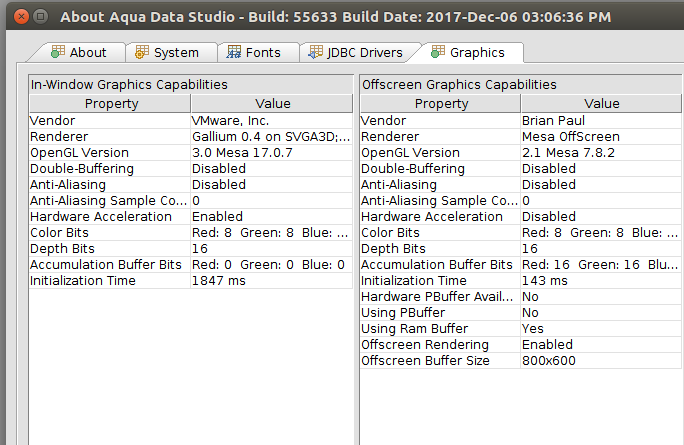Select the Gallium renderer value cell

pos(271,137)
